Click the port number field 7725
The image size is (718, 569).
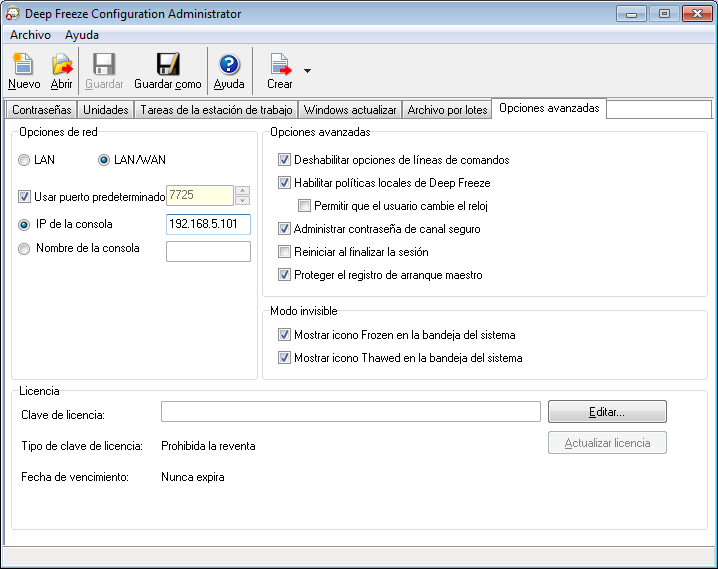tap(200, 195)
